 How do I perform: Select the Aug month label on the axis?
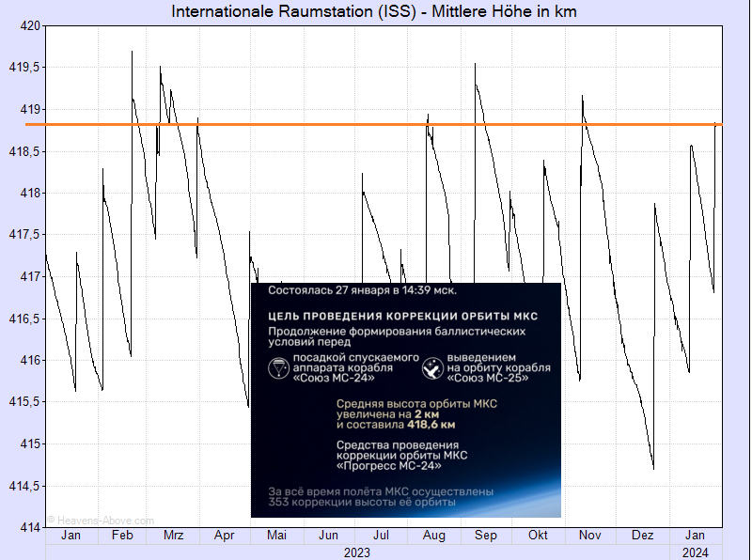[434, 536]
